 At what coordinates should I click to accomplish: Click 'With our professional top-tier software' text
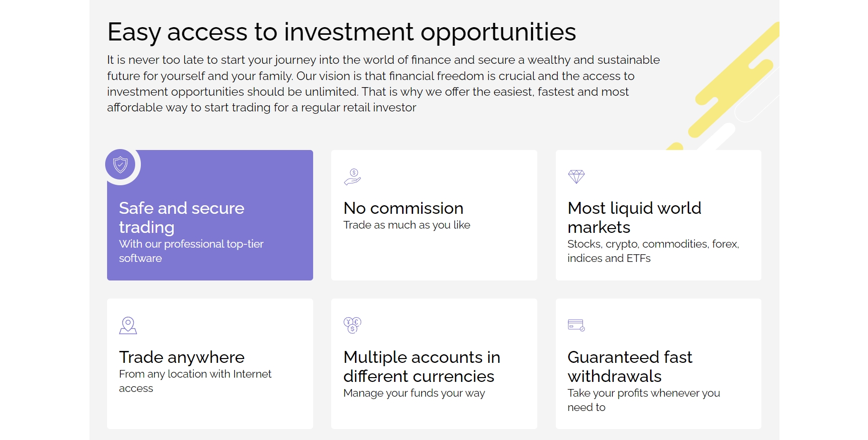191,251
